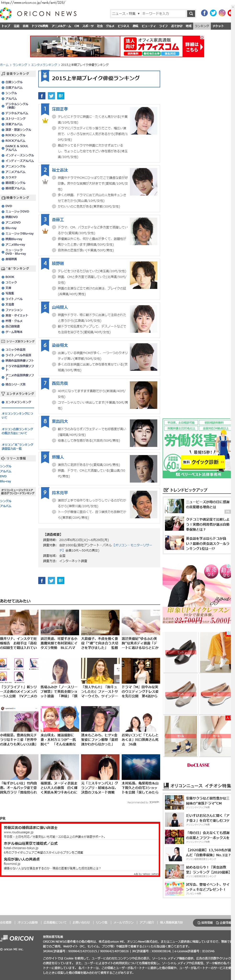Share on Twitter using icon below page title

(51, 96)
